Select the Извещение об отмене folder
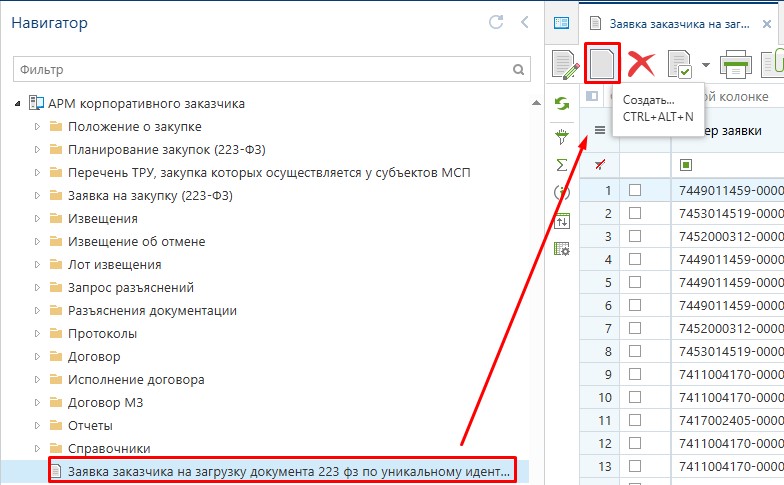Viewport: 784px width, 485px height. coord(136,242)
